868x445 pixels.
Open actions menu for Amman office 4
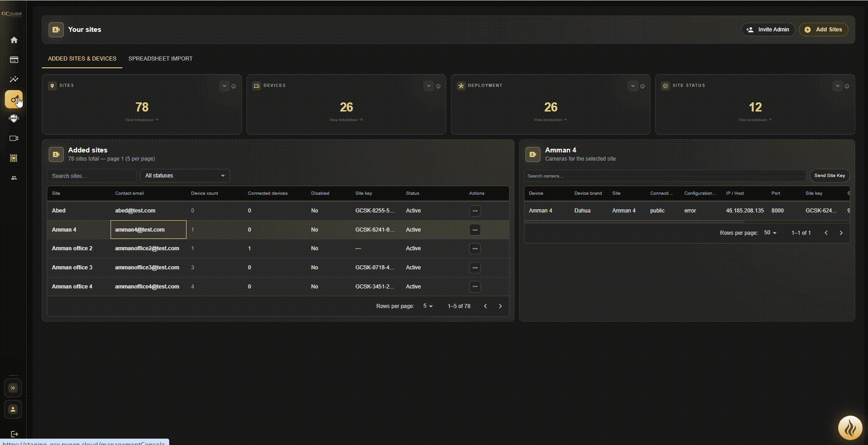475,287
